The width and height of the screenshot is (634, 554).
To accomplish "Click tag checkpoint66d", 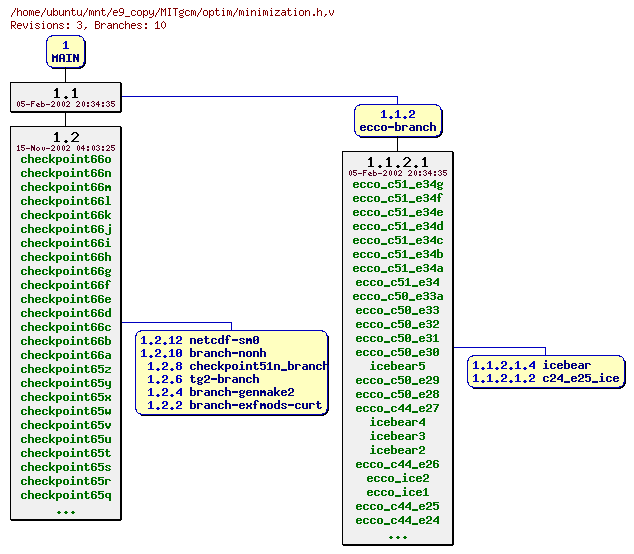I will (x=66, y=313).
